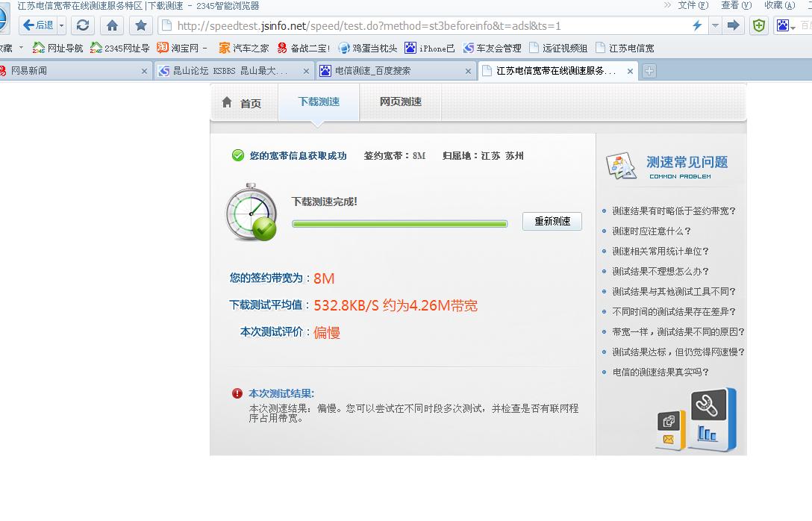Open the 网址导航 bookmark
Screen dimensions: 812x521
[57, 48]
